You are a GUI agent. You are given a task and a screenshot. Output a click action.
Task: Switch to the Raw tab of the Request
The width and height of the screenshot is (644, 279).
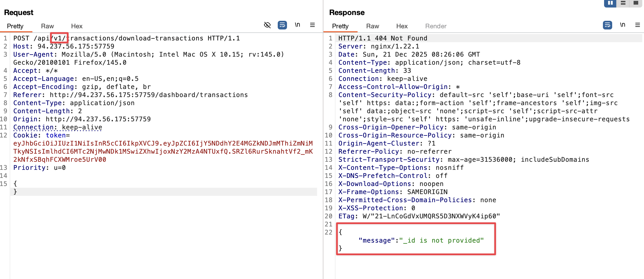[47, 26]
